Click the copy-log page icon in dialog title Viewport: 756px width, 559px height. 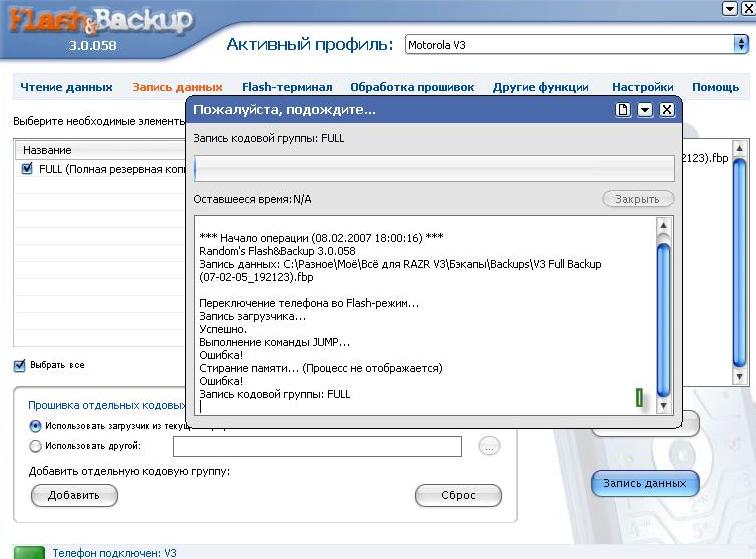coord(623,110)
